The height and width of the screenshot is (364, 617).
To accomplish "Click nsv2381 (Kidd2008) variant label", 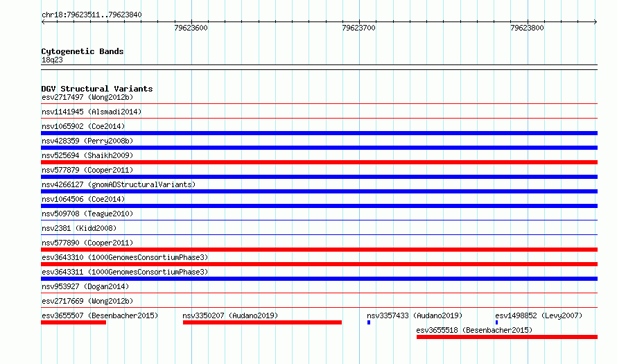I will tap(79, 228).
